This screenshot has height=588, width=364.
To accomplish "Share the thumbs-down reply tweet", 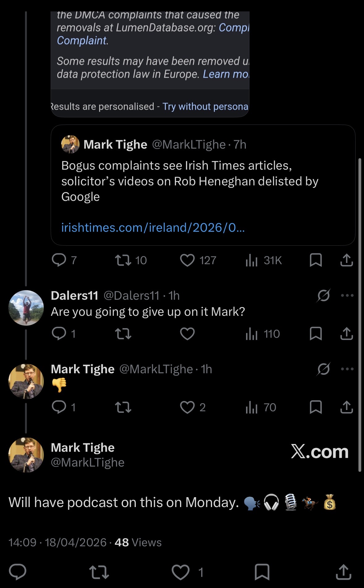I will (x=346, y=407).
